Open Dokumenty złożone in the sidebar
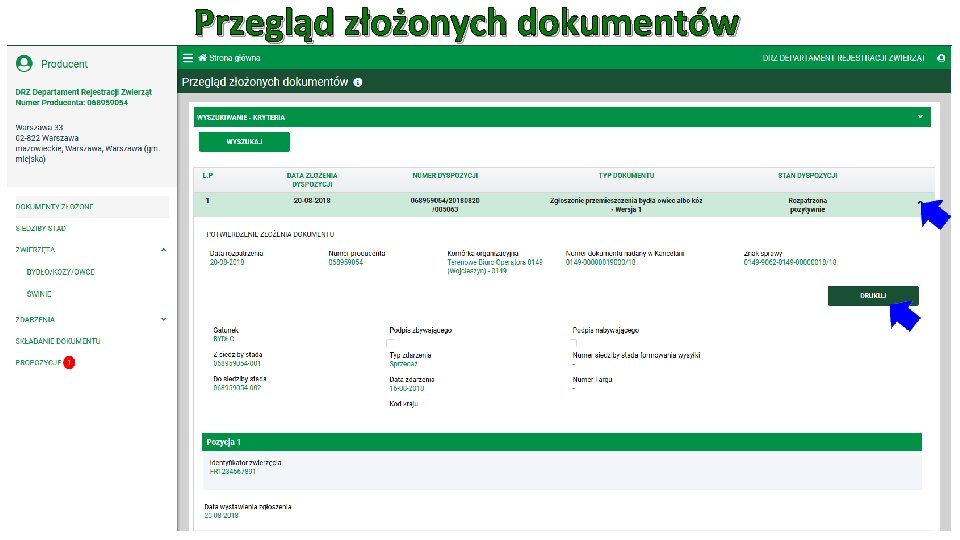 54,207
